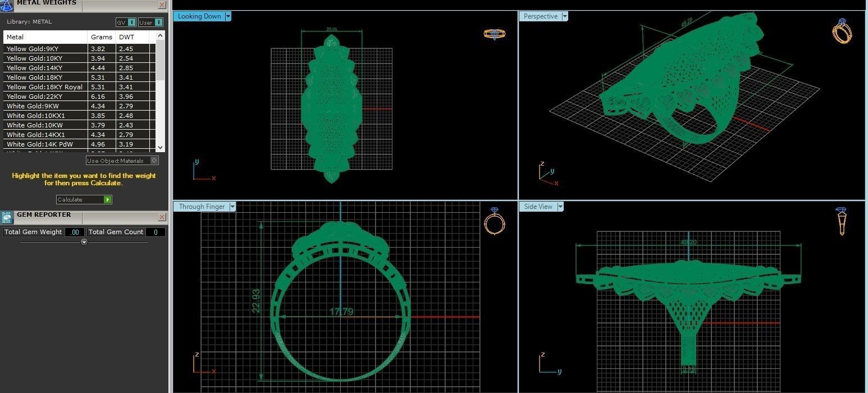Image resolution: width=868 pixels, height=393 pixels.
Task: Click the axis gizmo in Looking Down viewport
Action: [x=204, y=170]
